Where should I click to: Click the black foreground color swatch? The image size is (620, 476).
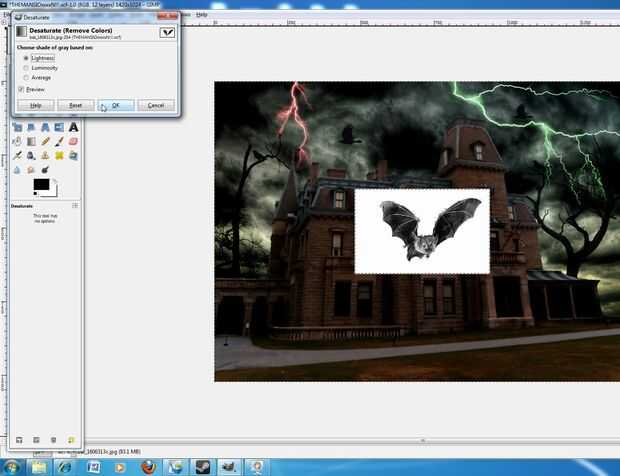[x=41, y=184]
